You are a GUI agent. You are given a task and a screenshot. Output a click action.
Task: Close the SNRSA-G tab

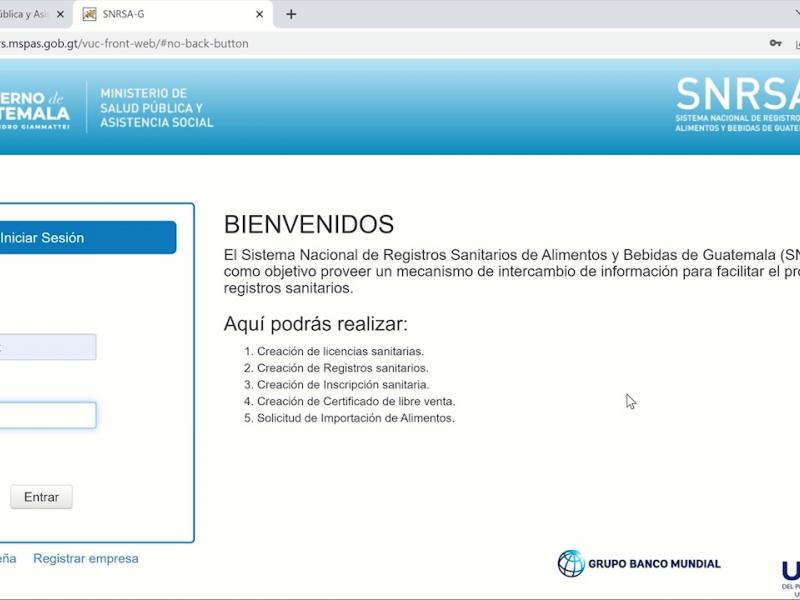(260, 14)
